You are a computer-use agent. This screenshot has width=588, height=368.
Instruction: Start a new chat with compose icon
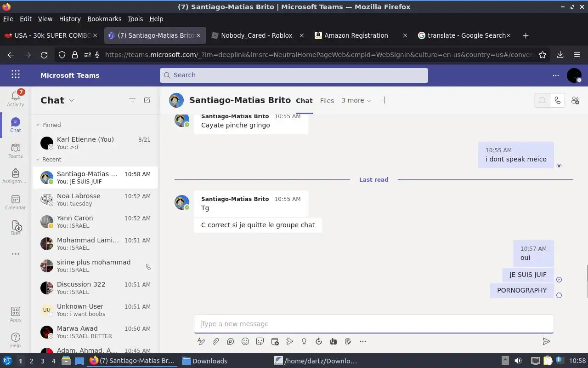click(x=147, y=100)
